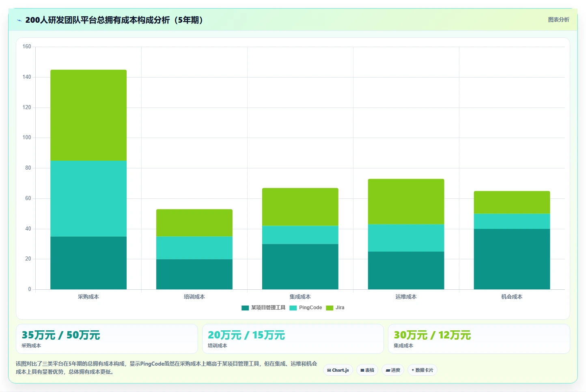586x392 pixels.
Task: Click the 30万元 / 12万元 stat value
Action: 432,335
